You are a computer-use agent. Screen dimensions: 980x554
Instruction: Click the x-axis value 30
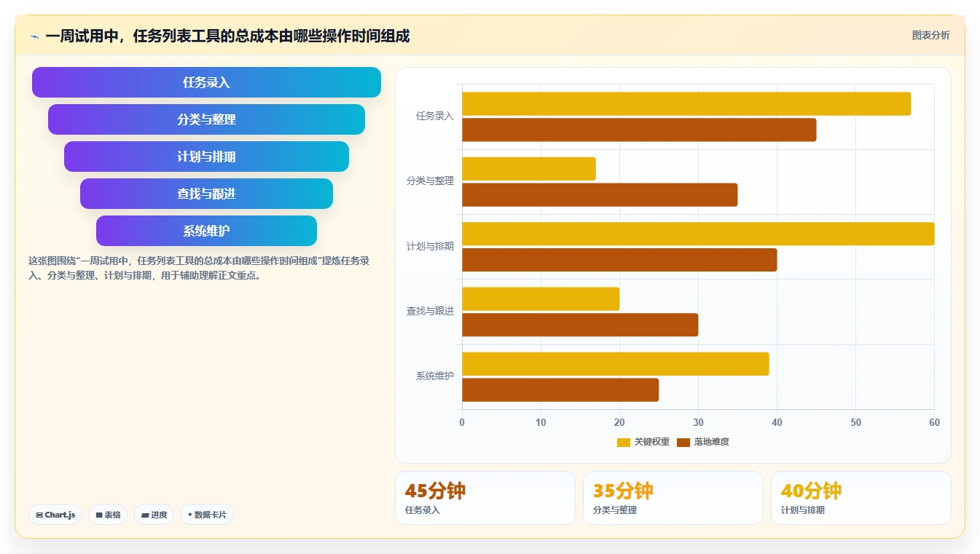point(698,422)
